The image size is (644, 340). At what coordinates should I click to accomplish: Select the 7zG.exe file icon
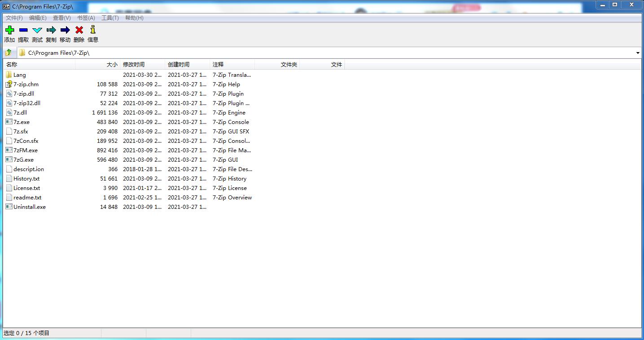[9, 160]
